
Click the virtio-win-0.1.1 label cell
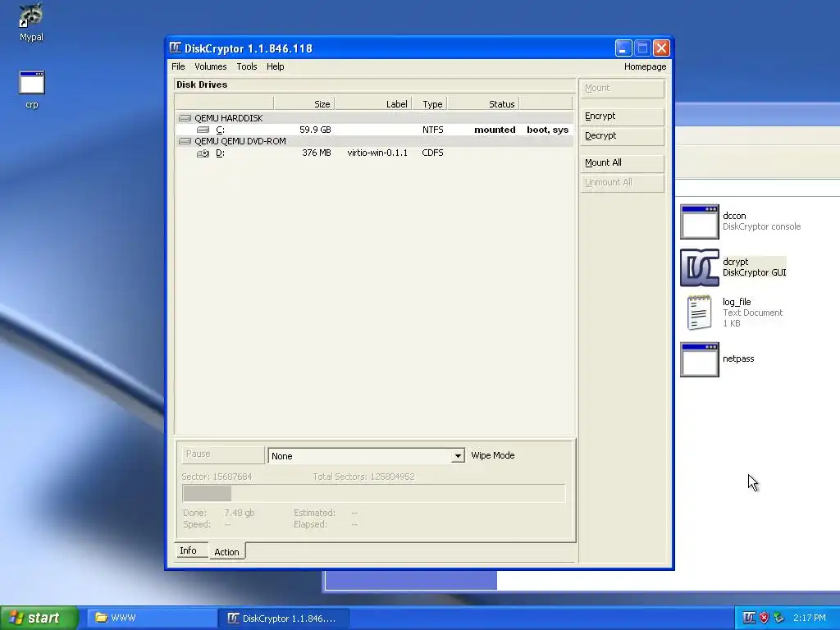click(377, 153)
